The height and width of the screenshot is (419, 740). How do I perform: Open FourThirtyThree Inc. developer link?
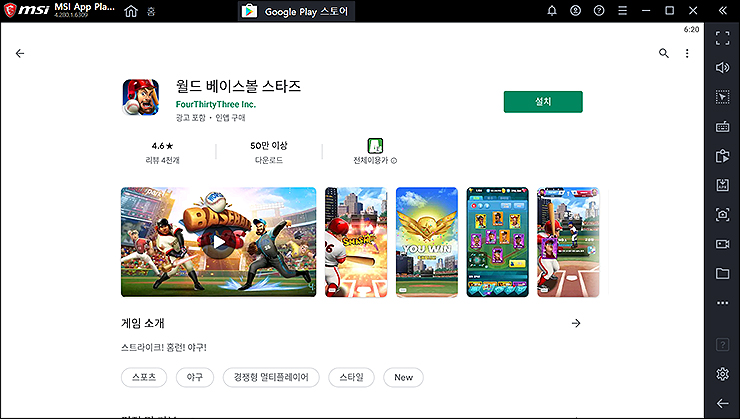pos(216,104)
